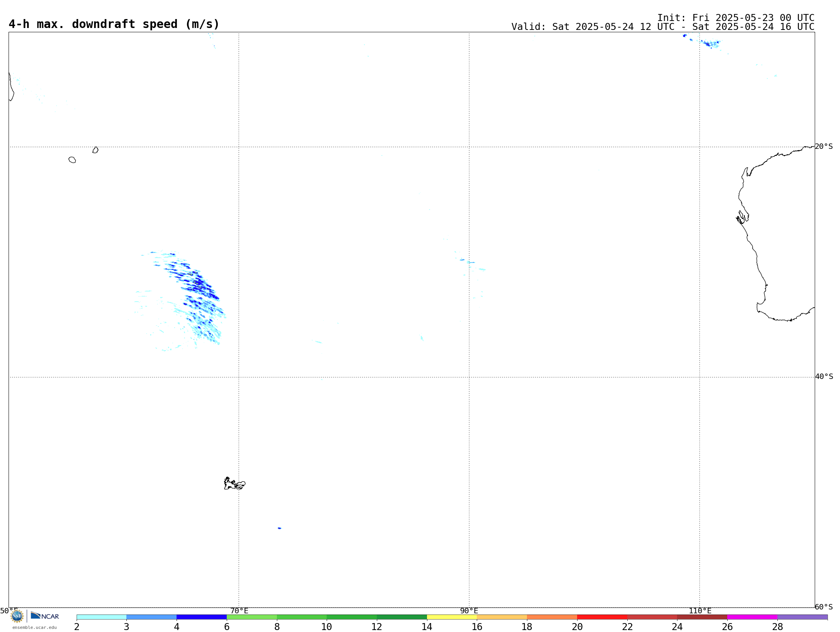Viewport: 840px width, 632px height.
Task: Click the colorbar tick label '8'
Action: click(277, 627)
